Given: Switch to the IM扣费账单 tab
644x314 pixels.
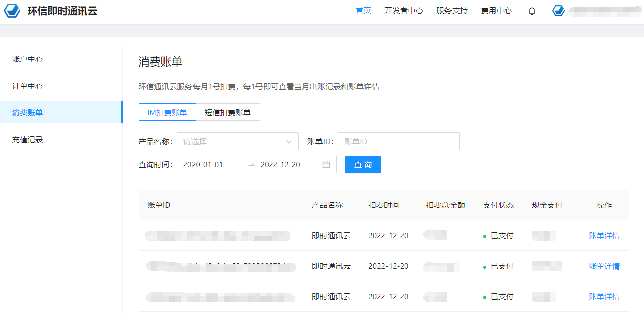Looking at the screenshot, I should (167, 112).
